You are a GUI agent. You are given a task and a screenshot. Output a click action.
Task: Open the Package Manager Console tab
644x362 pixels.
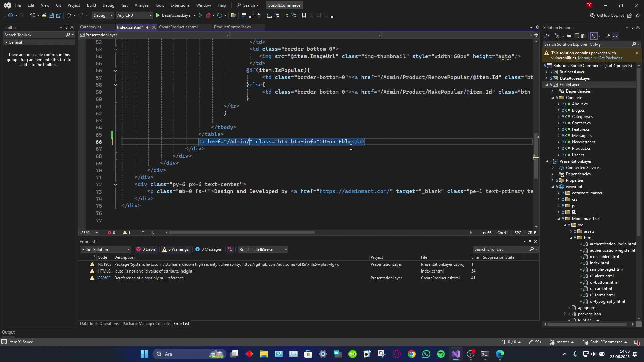(x=146, y=324)
